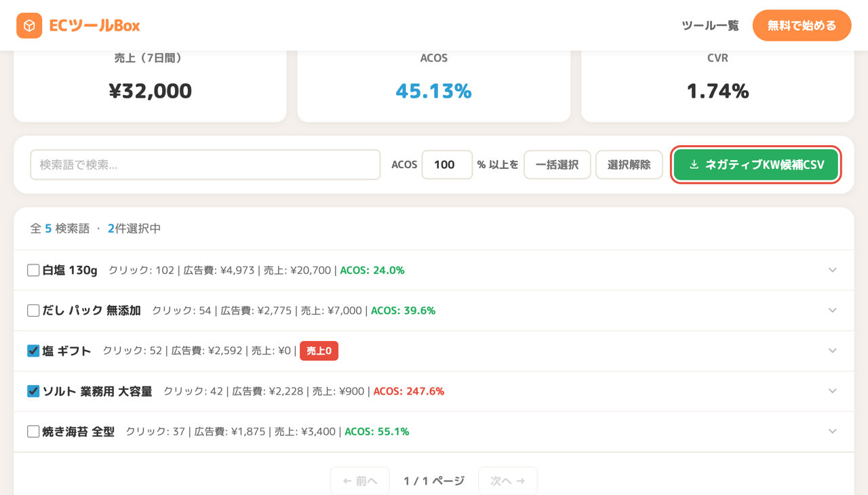Expand the 焼き海苔 全型 row chevron
This screenshot has width=868, height=495.
[833, 431]
